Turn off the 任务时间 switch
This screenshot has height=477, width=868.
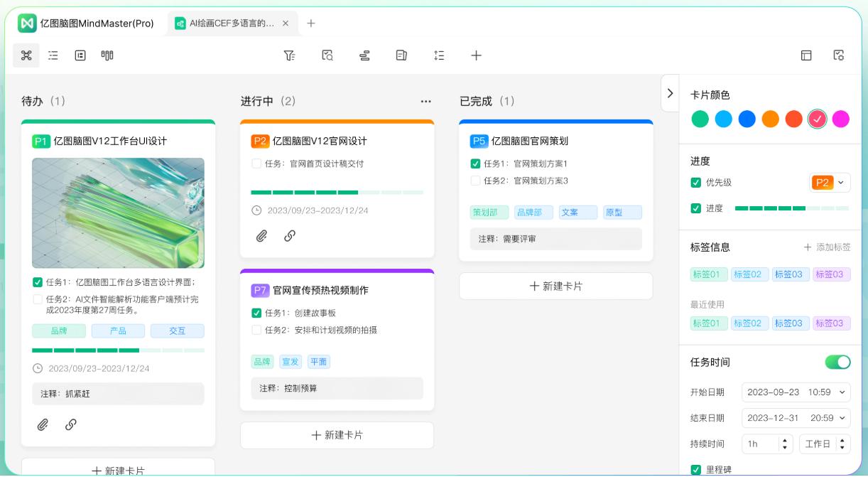[837, 362]
